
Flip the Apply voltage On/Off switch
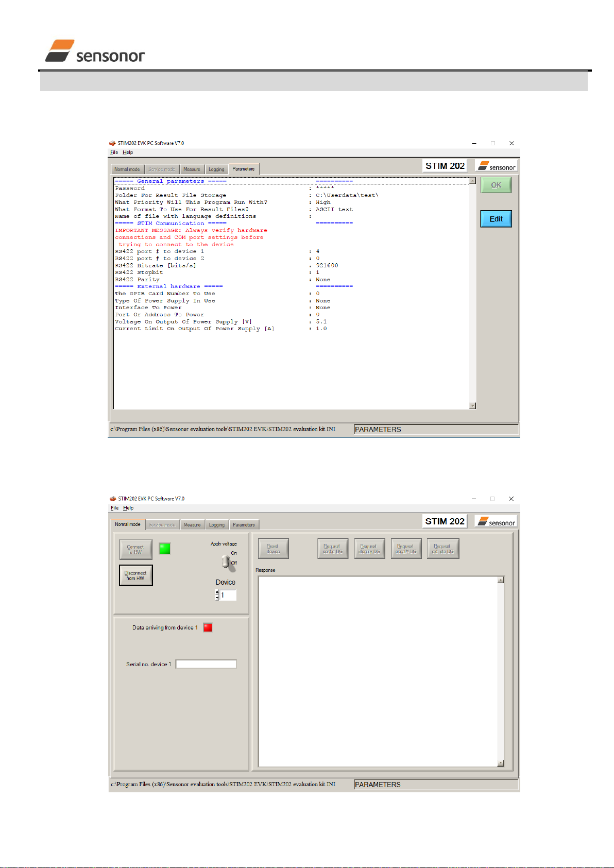click(x=226, y=561)
